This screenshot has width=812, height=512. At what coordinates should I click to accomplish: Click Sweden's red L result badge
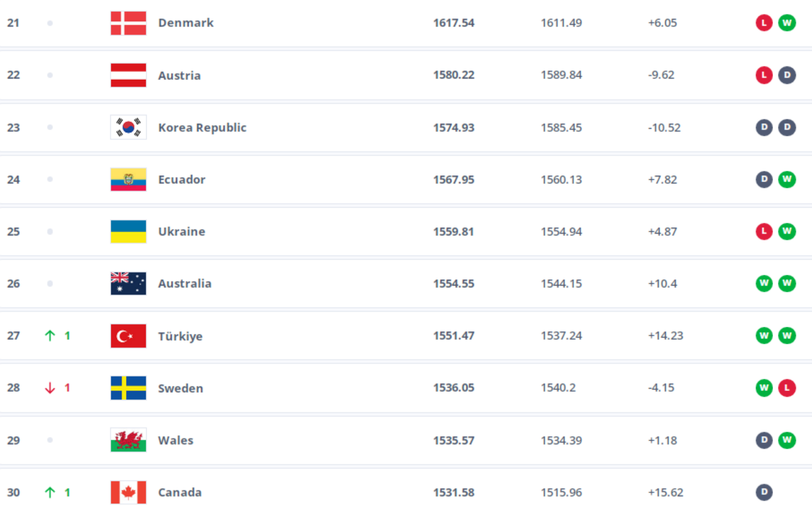pyautogui.click(x=787, y=388)
